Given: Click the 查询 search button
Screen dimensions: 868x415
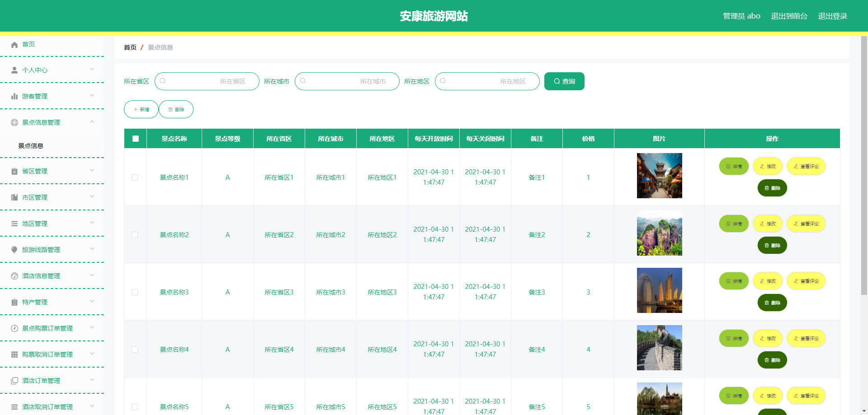Looking at the screenshot, I should tap(564, 81).
